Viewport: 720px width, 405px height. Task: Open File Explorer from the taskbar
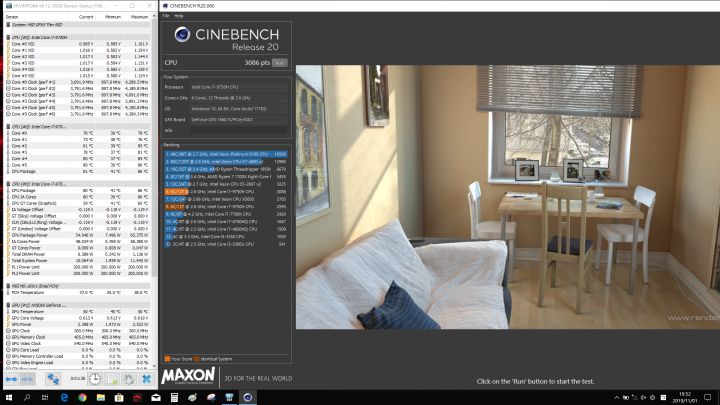click(x=101, y=398)
